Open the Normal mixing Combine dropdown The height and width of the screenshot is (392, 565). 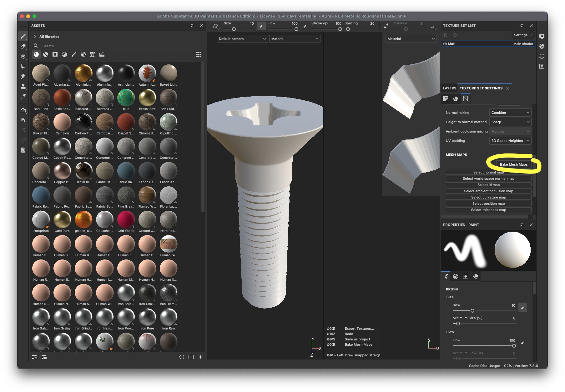coord(510,113)
